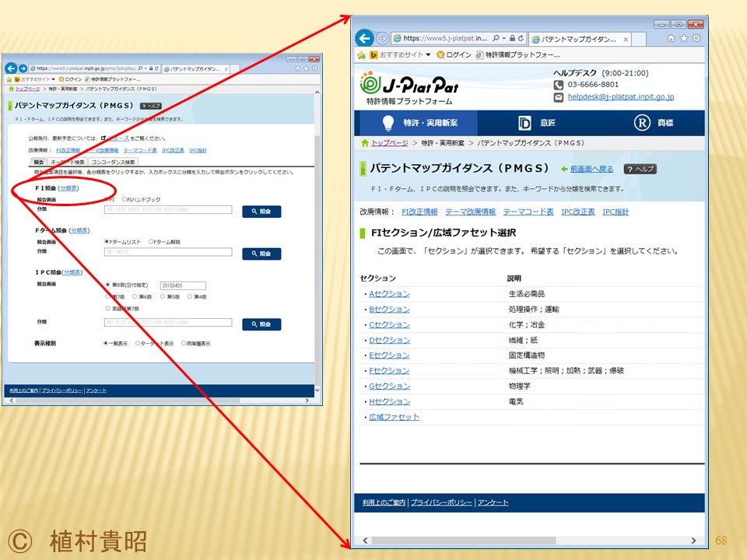Open the Aセクション link
747x560 pixels.
pyautogui.click(x=389, y=294)
